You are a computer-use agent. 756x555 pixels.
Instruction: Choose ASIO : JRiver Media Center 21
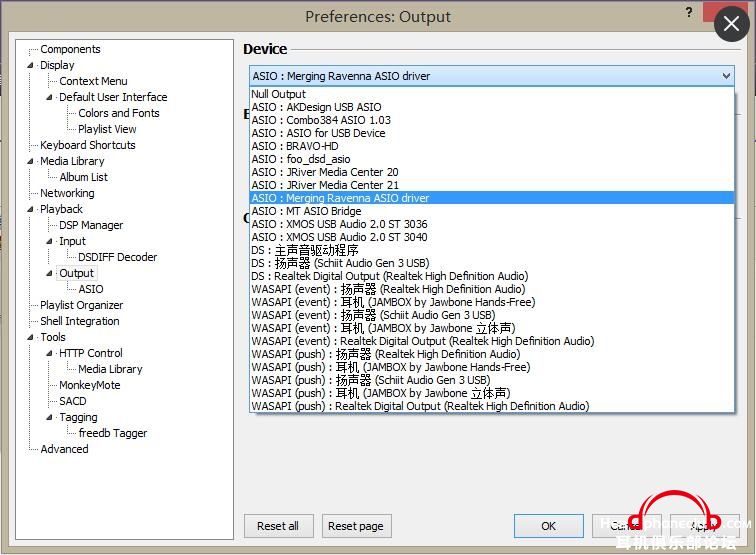pyautogui.click(x=492, y=185)
